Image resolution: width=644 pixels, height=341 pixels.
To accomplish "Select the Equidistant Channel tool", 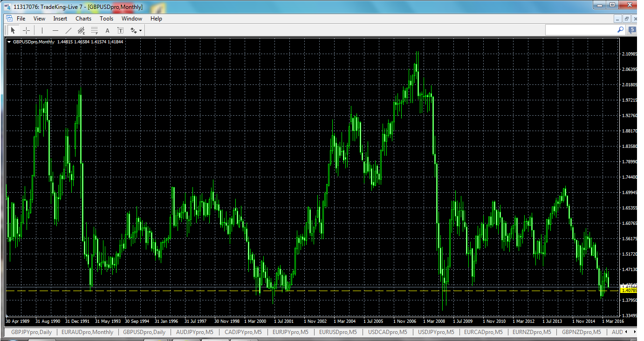I will pyautogui.click(x=81, y=30).
